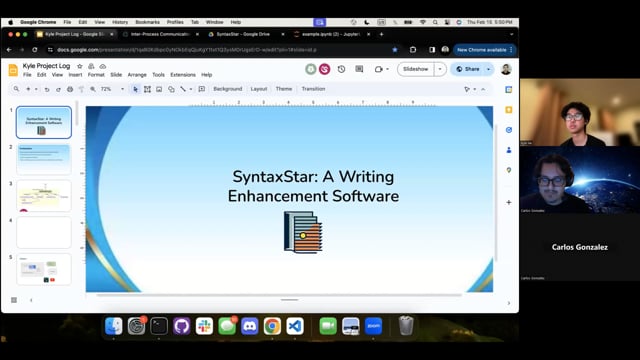
Task: Insert an image from the toolbar
Action: [x=159, y=89]
